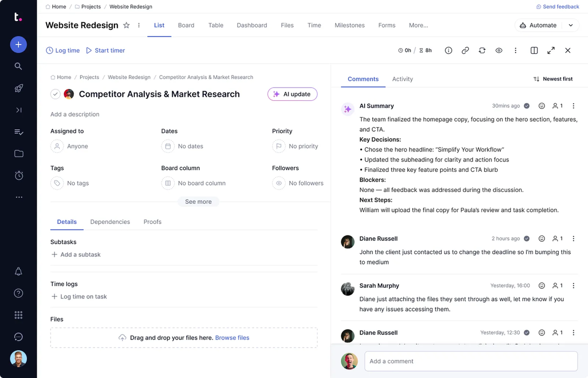Toggle the split panel layout view
This screenshot has height=378, width=588.
[534, 51]
